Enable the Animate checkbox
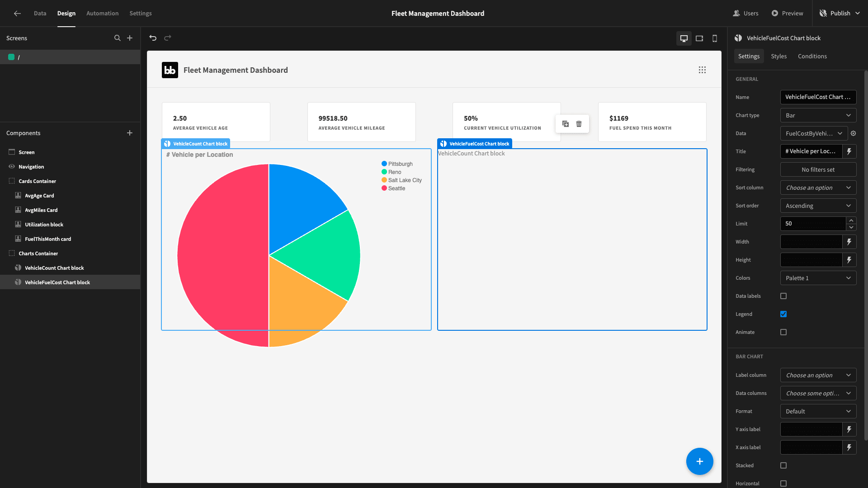Viewport: 868px width, 488px height. (783, 332)
